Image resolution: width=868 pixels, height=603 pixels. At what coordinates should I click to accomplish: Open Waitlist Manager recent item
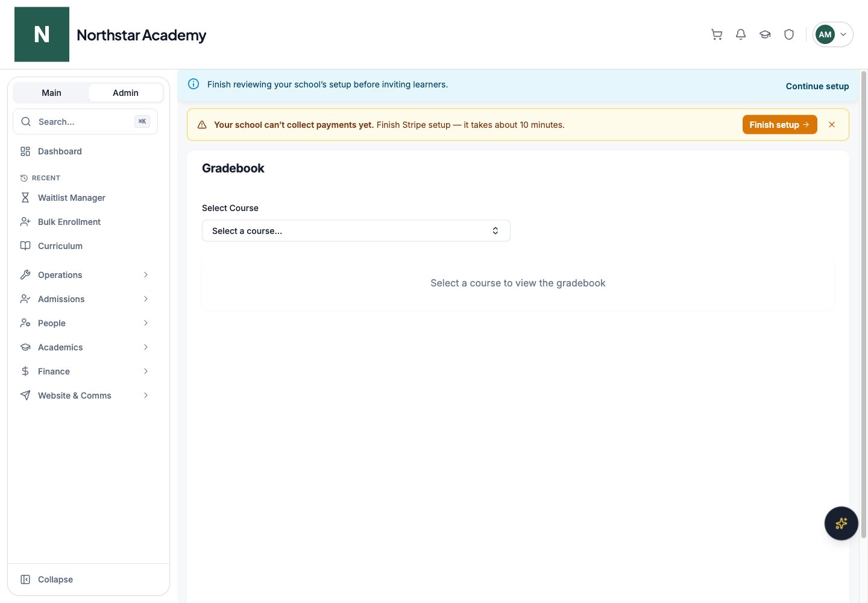point(85,198)
